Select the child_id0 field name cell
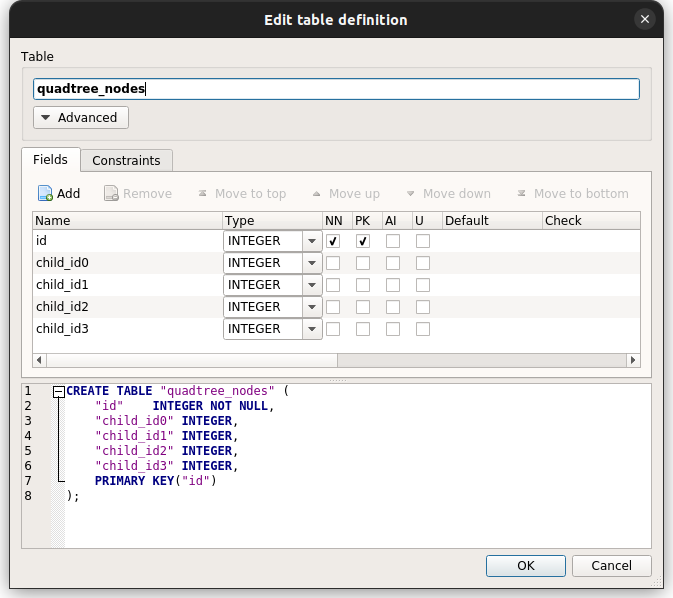 tap(127, 263)
